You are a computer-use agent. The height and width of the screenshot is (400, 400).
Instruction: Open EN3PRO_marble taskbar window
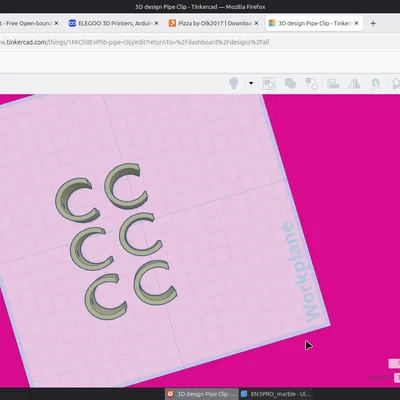coord(276,394)
